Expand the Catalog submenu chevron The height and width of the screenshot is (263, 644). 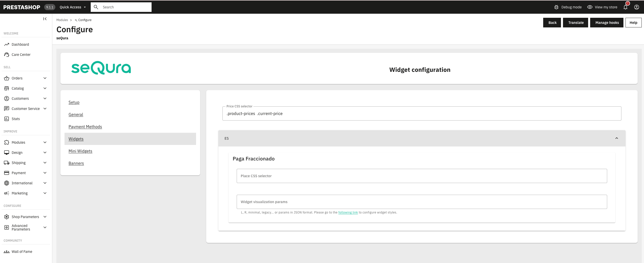point(45,88)
